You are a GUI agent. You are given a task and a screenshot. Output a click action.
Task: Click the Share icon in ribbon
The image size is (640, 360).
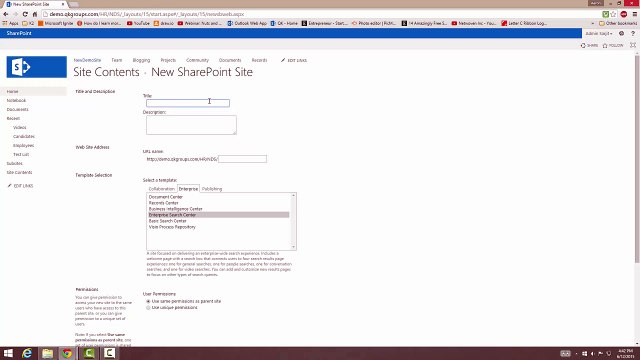click(589, 45)
